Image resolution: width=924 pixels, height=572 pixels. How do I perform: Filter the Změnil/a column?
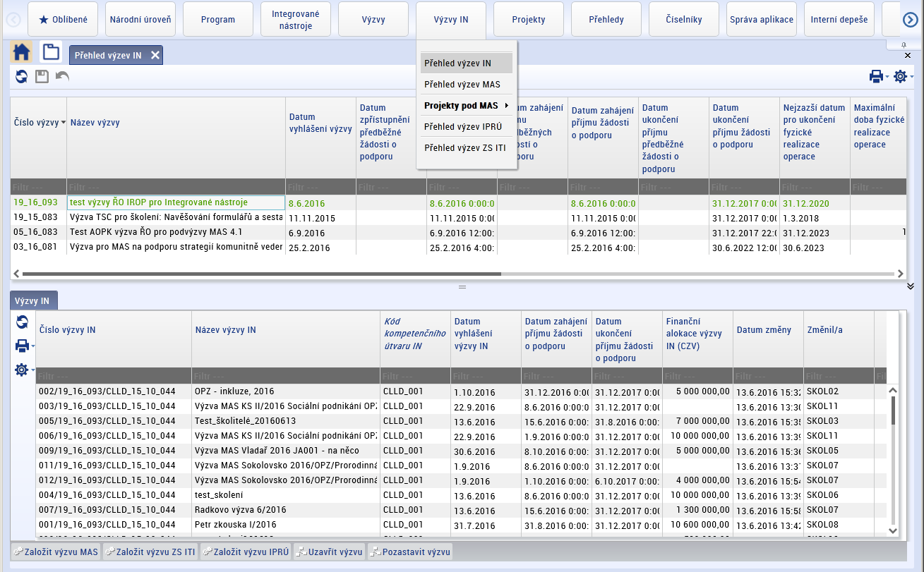(x=839, y=376)
